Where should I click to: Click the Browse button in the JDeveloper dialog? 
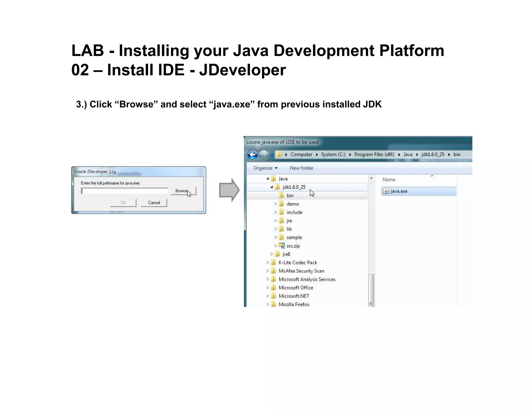183,191
